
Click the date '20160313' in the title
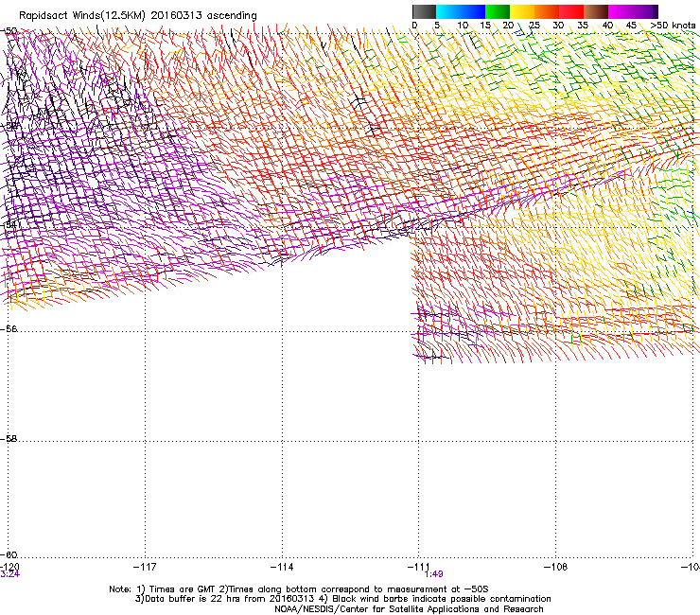[176, 16]
